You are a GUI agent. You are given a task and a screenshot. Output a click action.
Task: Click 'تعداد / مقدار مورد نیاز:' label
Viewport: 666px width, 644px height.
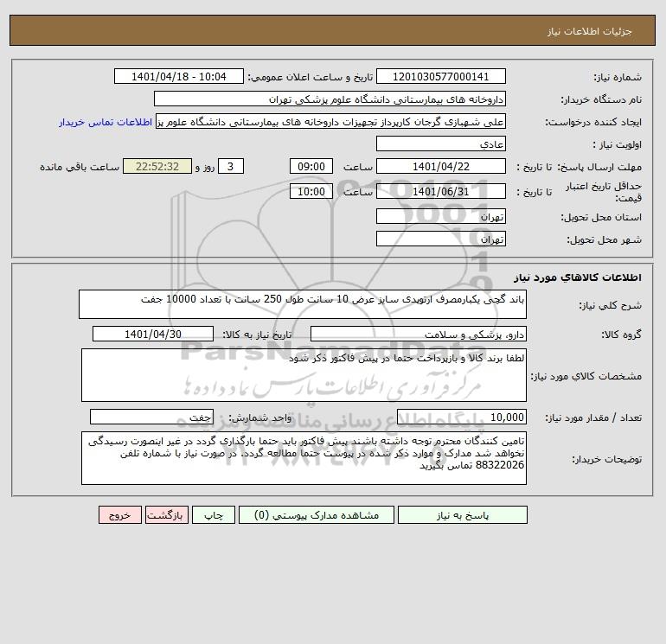pyautogui.click(x=593, y=418)
